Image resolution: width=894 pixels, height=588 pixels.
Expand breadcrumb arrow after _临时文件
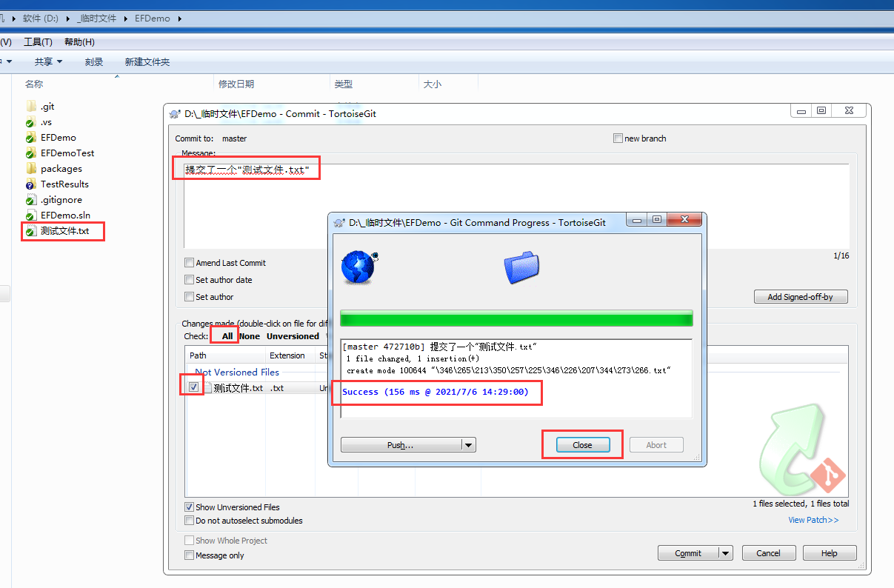pos(125,19)
